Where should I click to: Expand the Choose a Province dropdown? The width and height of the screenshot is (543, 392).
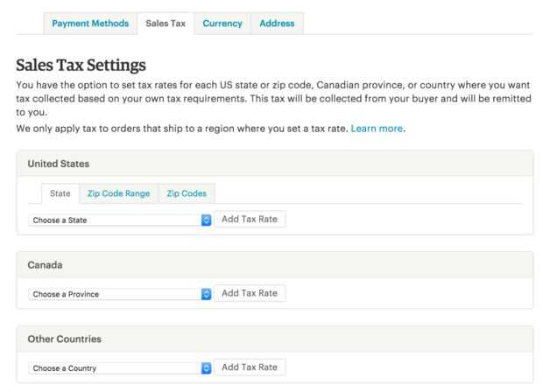coord(114,293)
